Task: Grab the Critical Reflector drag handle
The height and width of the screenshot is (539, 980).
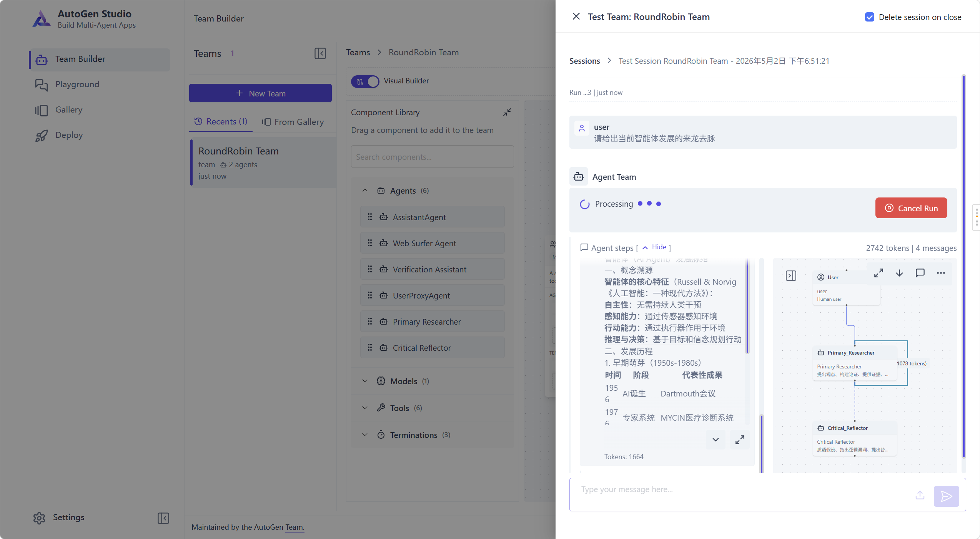Action: click(x=370, y=348)
